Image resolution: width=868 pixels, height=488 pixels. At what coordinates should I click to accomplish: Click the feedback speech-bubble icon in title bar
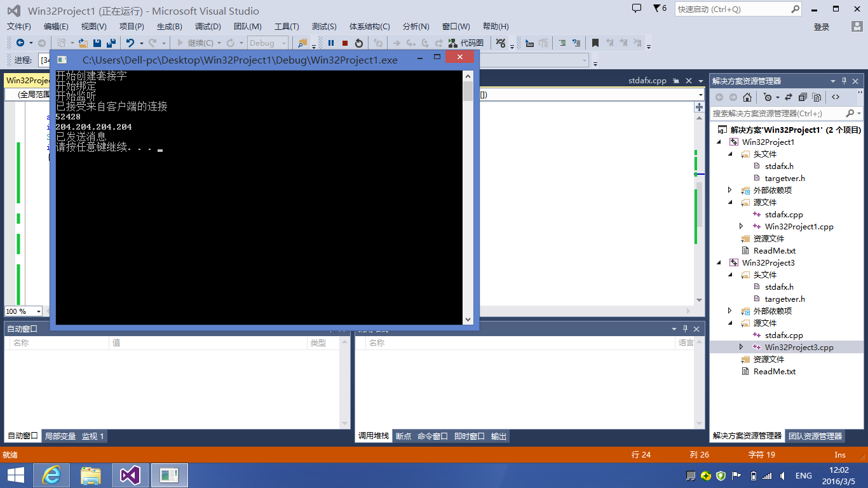pyautogui.click(x=637, y=8)
